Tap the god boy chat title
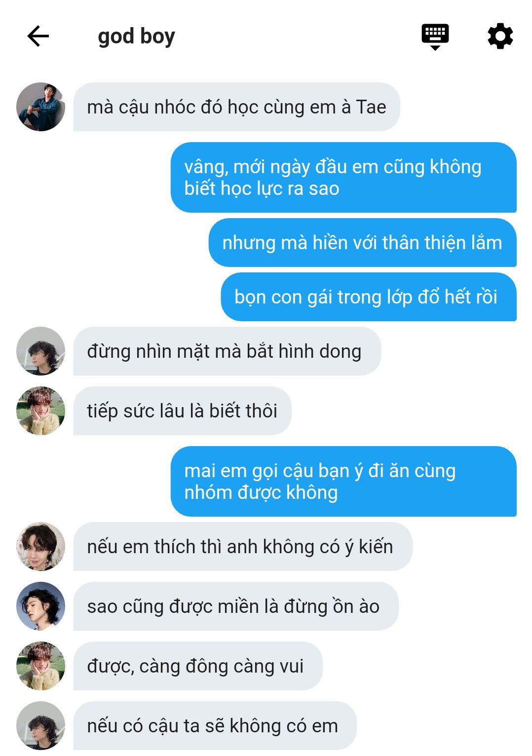The height and width of the screenshot is (756, 532). (136, 37)
